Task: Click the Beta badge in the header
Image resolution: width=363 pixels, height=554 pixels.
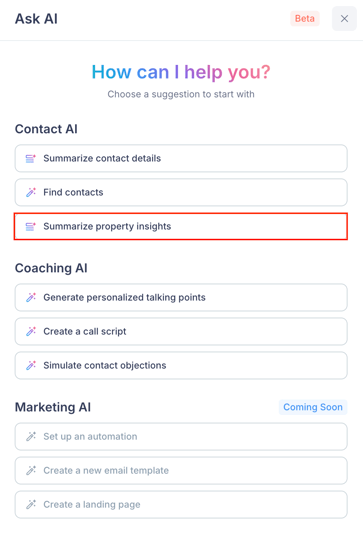Action: pyautogui.click(x=305, y=18)
